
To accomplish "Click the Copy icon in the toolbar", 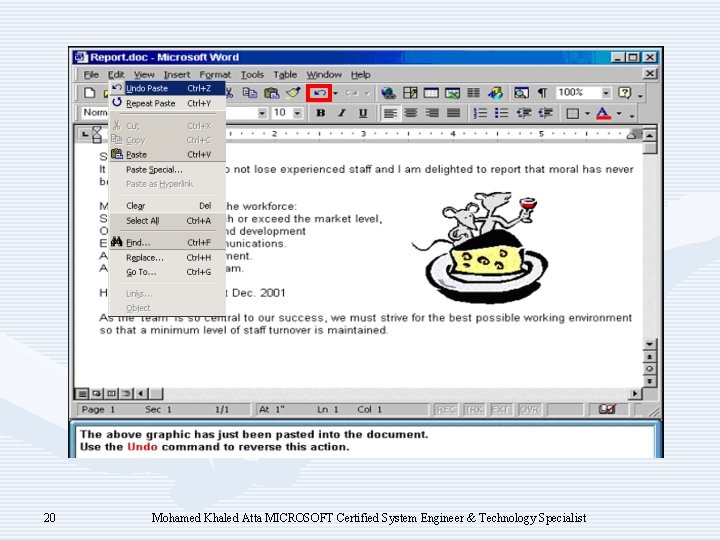I will click(x=249, y=93).
